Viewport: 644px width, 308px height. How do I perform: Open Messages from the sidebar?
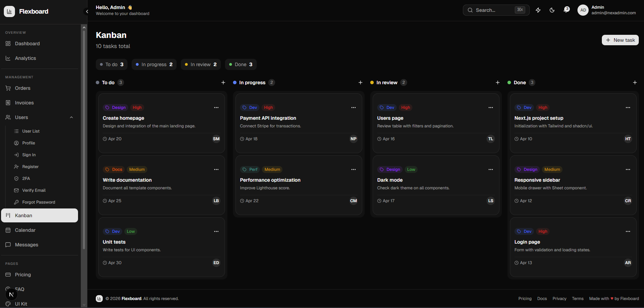[40, 245]
